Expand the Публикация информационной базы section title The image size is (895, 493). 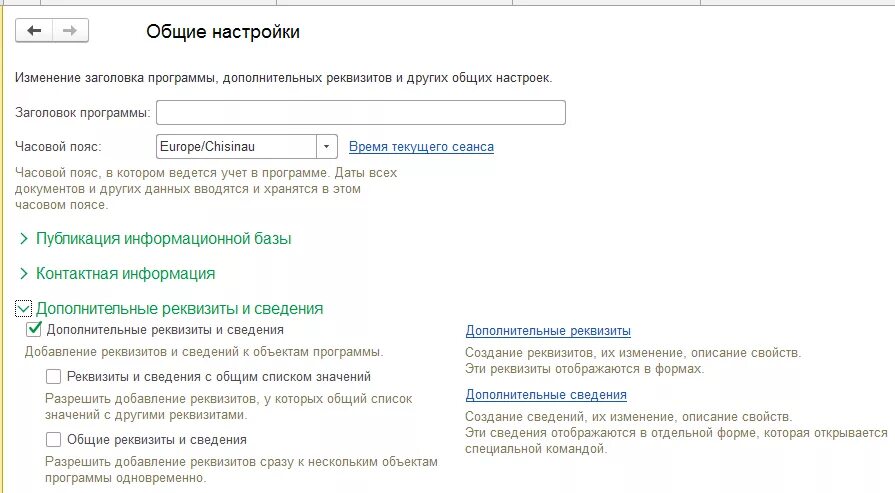163,239
